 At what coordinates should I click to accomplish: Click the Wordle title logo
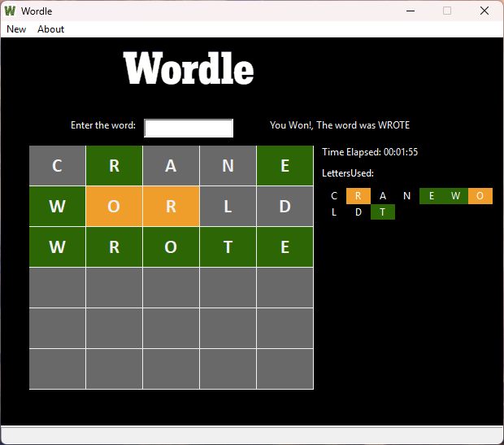pyautogui.click(x=189, y=69)
